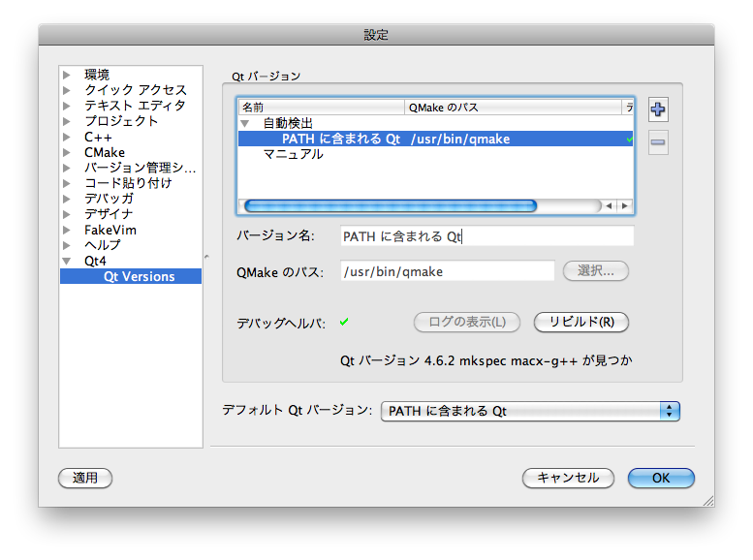This screenshot has height=560, width=753.
Task: Click the right arrow of the horizontal scrollbar
Action: (625, 205)
